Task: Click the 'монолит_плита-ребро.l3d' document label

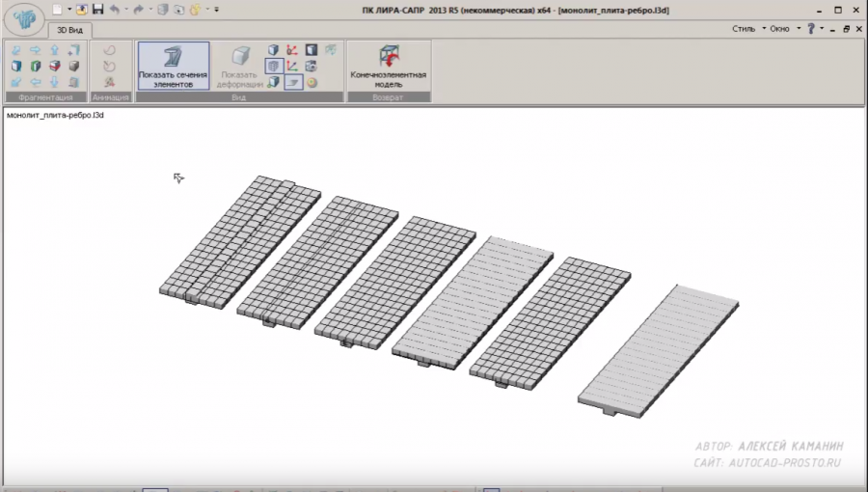Action: point(55,115)
